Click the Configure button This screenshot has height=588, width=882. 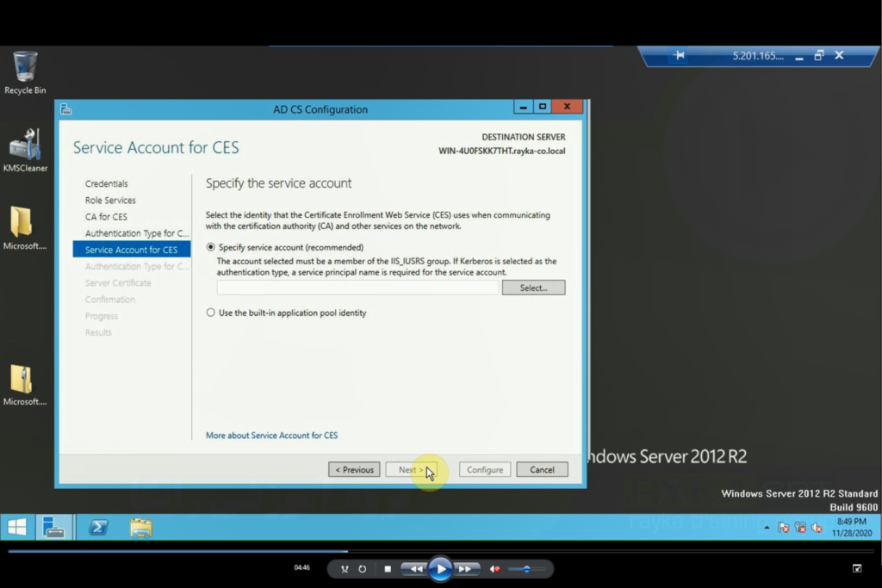point(485,469)
